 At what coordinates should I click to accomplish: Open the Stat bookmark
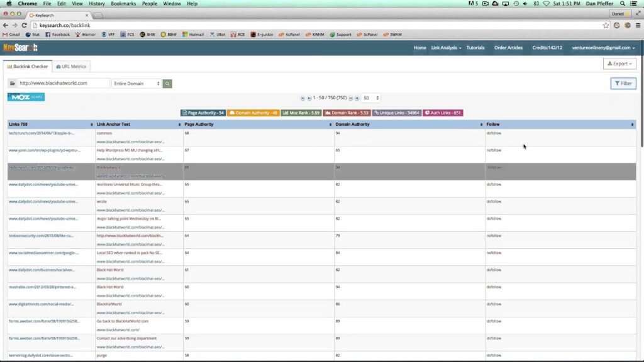click(33, 35)
